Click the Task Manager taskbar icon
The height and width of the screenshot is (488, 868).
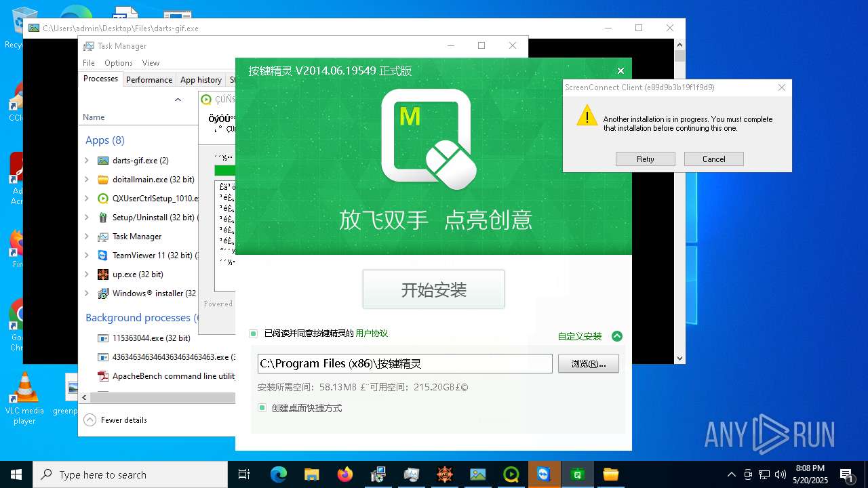coord(412,474)
